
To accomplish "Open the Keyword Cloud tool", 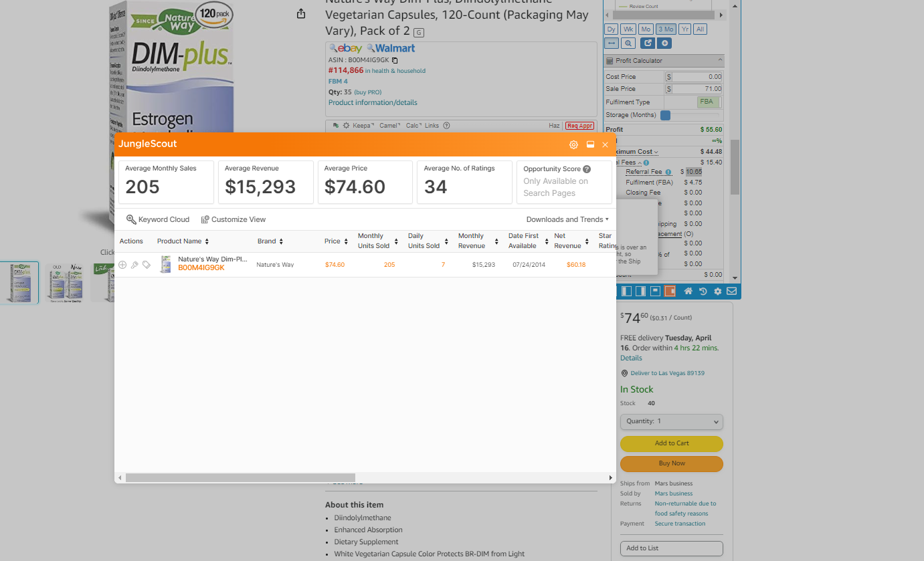I will pos(158,219).
